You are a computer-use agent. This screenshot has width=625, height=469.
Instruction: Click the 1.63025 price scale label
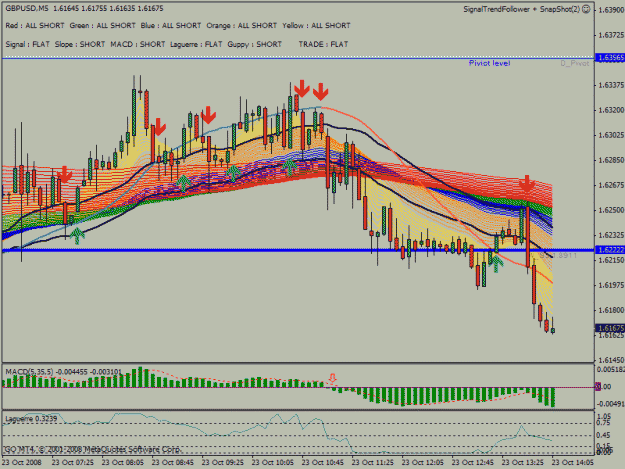(x=611, y=135)
